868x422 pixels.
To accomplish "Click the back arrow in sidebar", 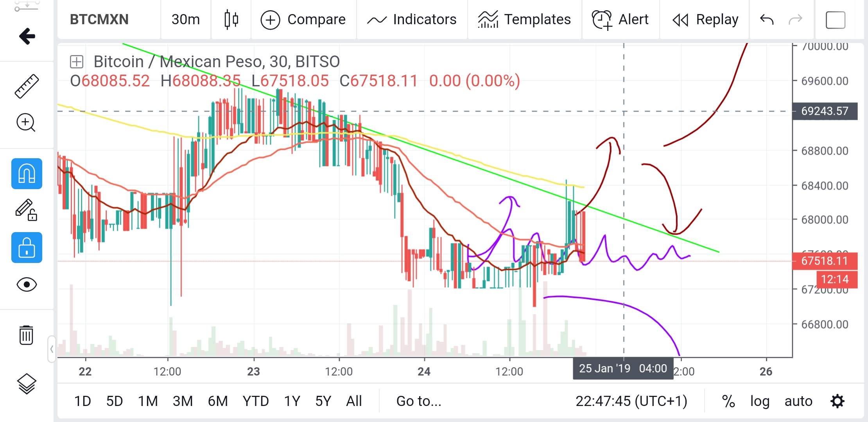I will 27,36.
